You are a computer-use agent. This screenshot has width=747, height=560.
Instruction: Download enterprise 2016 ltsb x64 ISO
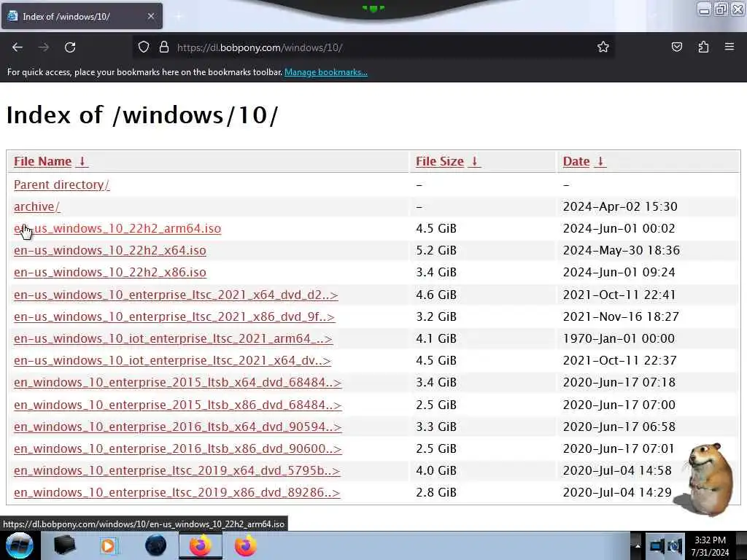(178, 427)
